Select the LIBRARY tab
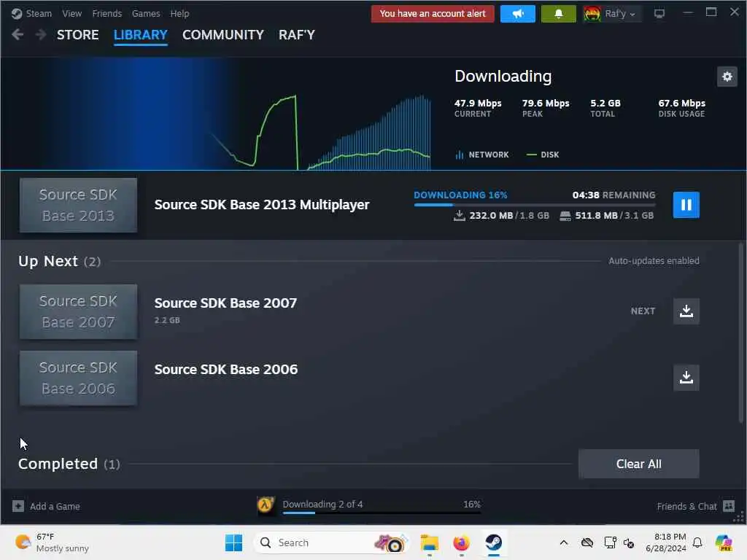This screenshot has width=747, height=560. pos(141,35)
